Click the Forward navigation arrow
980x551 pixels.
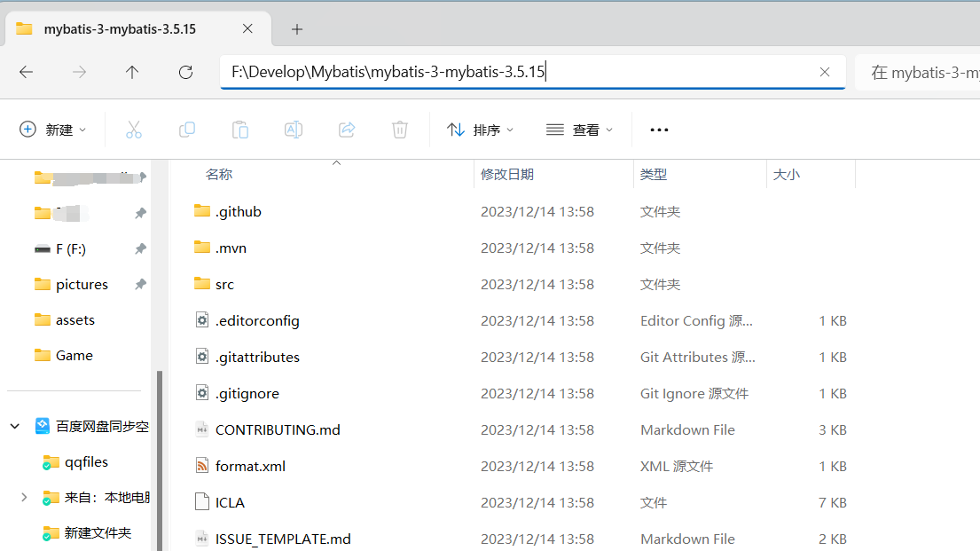pyautogui.click(x=79, y=73)
